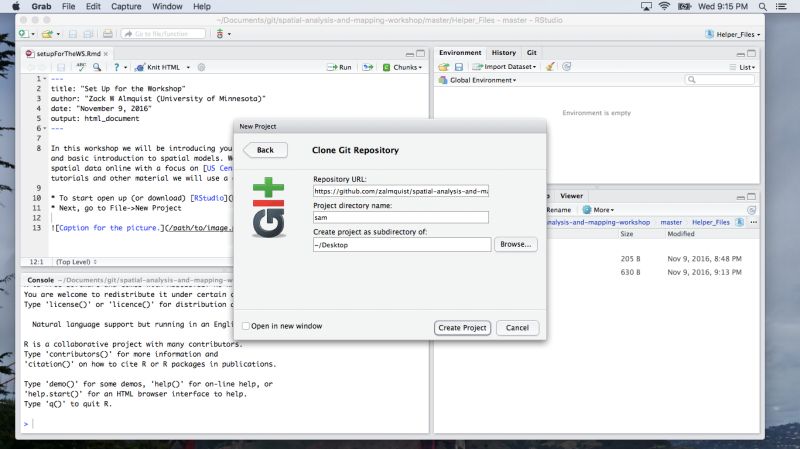
Task: Click the Repository URL field
Action: 401,191
